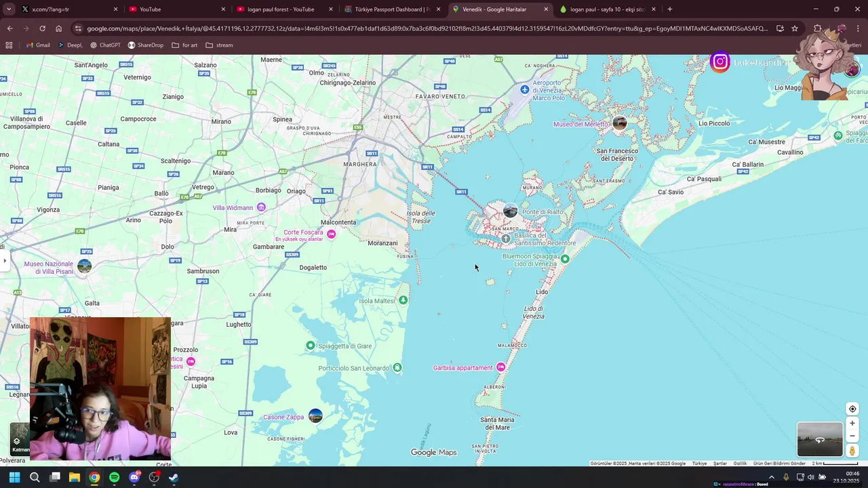Click the MARGHERA map label

tap(360, 164)
